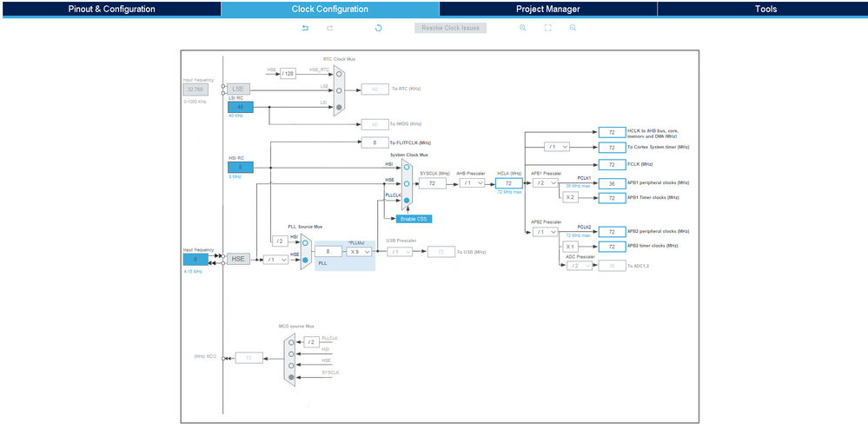
Task: Select HSE in the PLL Source Mux
Action: click(305, 260)
